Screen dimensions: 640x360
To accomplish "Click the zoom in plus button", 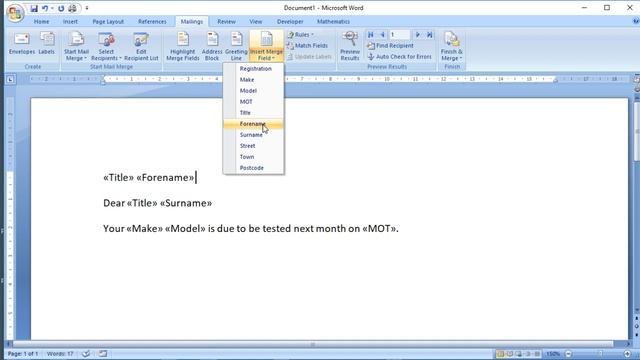I will [x=627, y=354].
